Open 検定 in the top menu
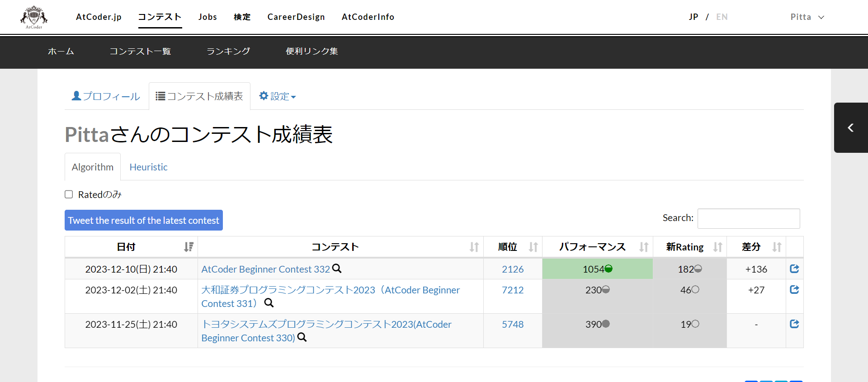Screen dimensions: 868x382 pyautogui.click(x=242, y=17)
